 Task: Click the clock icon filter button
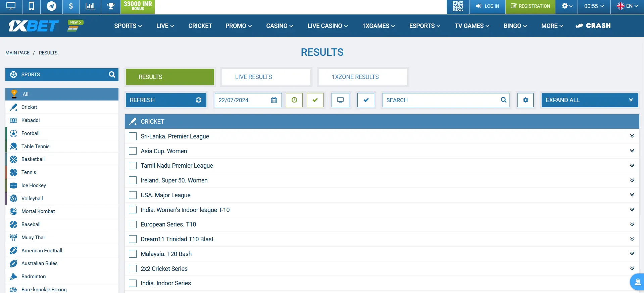[294, 100]
